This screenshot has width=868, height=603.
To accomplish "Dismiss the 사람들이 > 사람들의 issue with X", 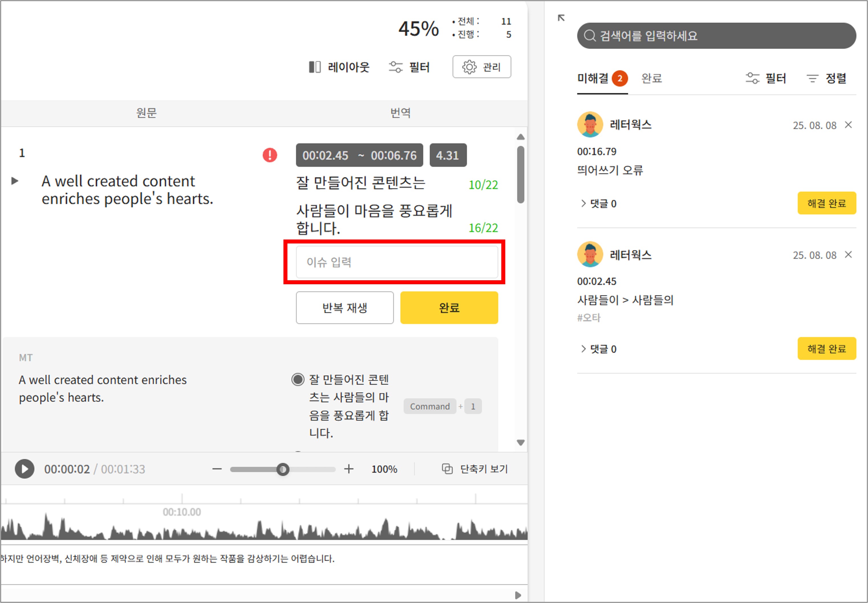I will pos(848,255).
